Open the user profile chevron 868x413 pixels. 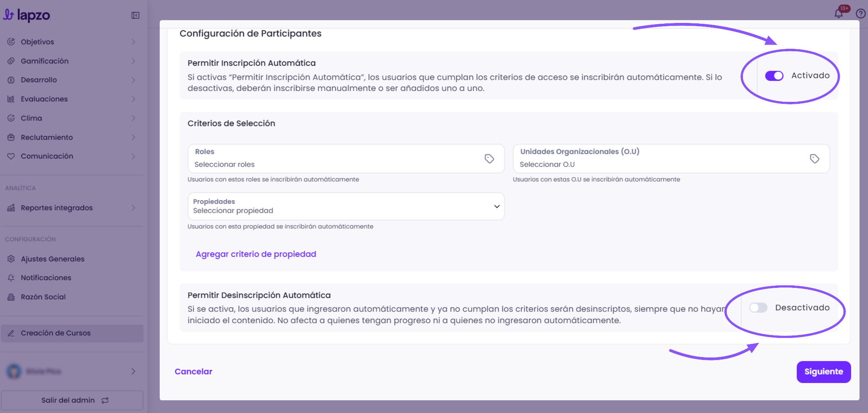coord(133,371)
